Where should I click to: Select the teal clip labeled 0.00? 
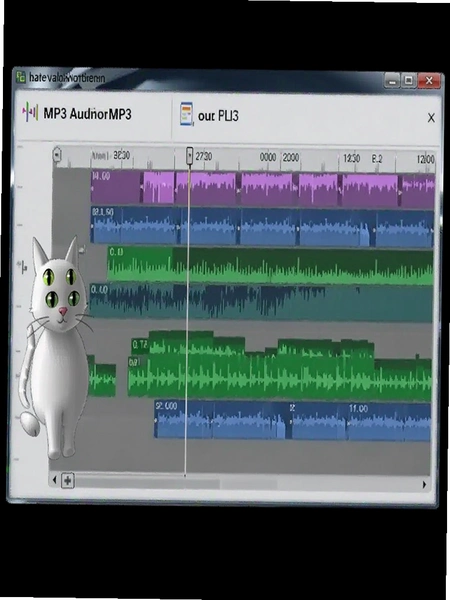(x=261, y=302)
